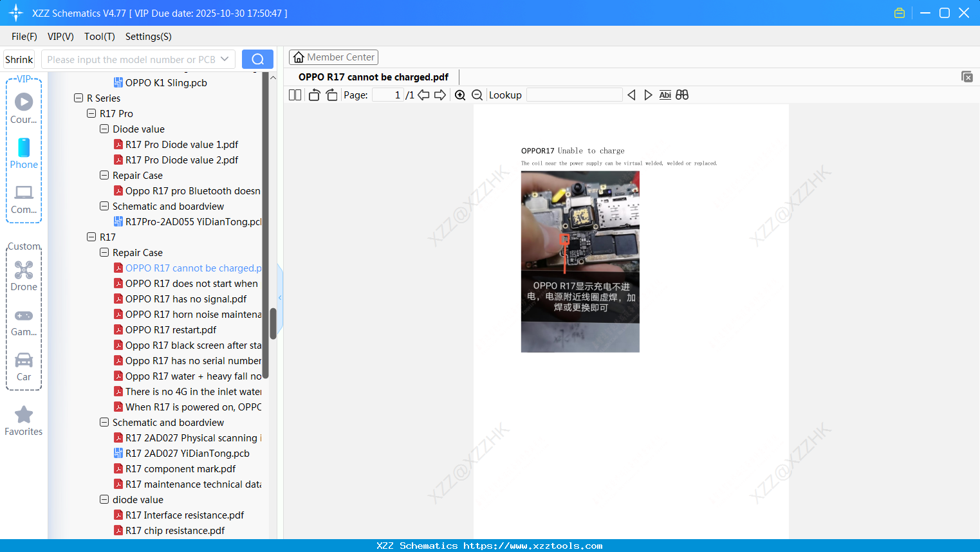
Task: Rotate the PDF page counterclockwise
Action: [x=314, y=95]
